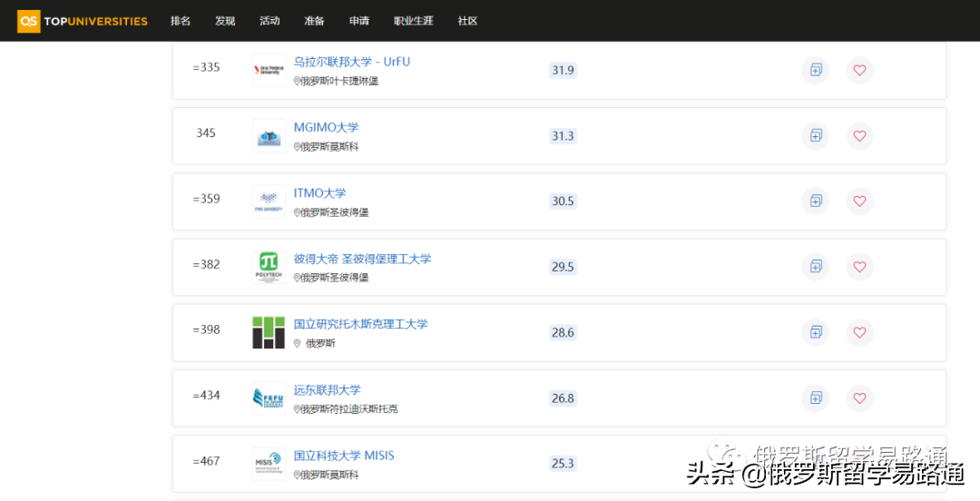This screenshot has width=980, height=501.
Task: Click score 29.5 for Polytech
Action: 563,267
